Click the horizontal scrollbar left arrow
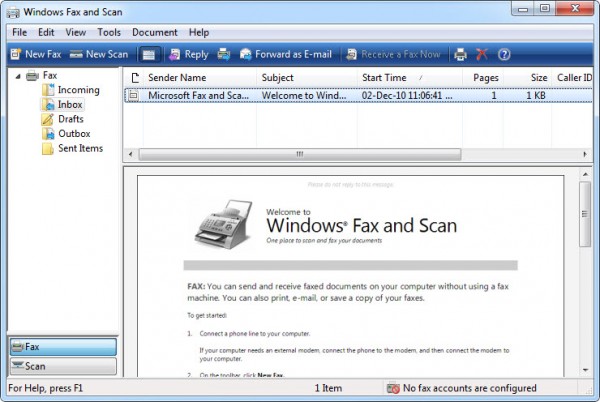Screen dimensions: 600x402 click(131, 154)
